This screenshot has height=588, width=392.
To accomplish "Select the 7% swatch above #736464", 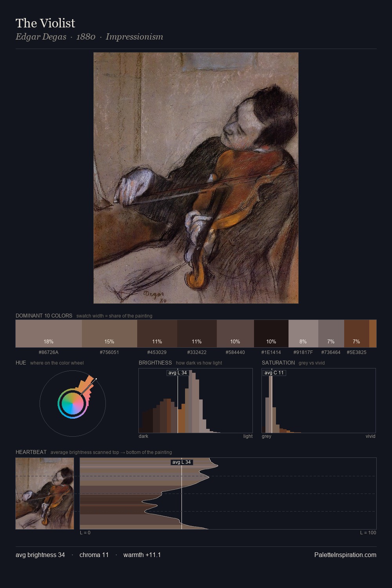I will point(331,334).
